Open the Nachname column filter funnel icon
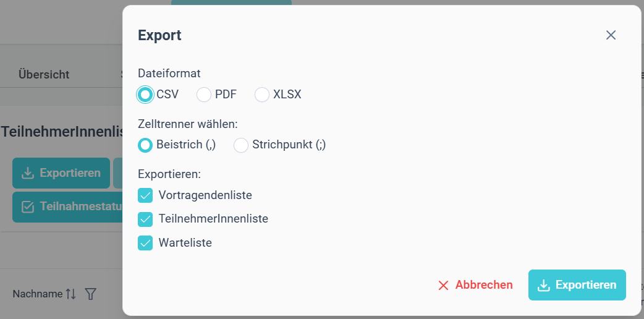This screenshot has height=319, width=644. pos(90,294)
